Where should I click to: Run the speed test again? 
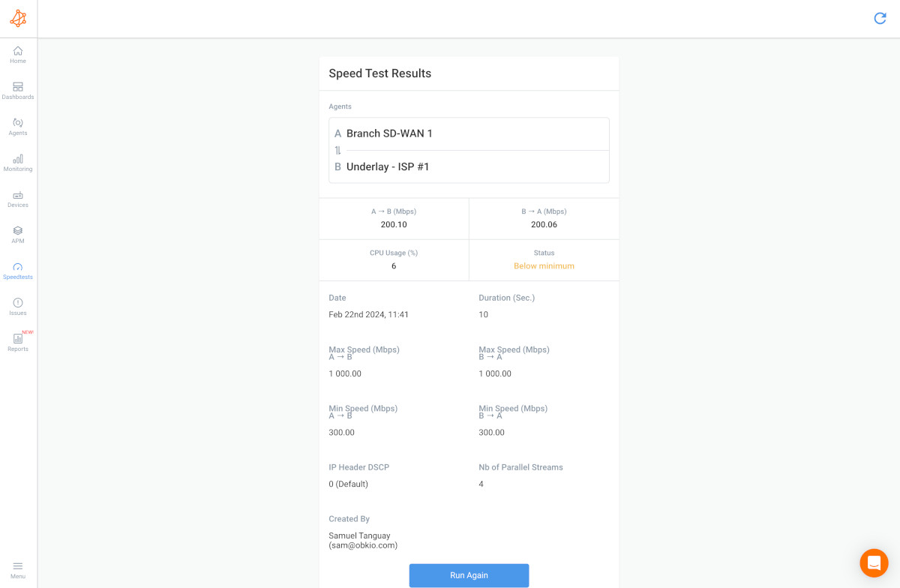pyautogui.click(x=469, y=575)
